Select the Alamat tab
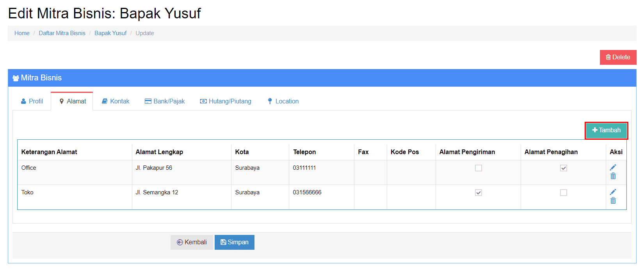The image size is (644, 272). [x=72, y=101]
